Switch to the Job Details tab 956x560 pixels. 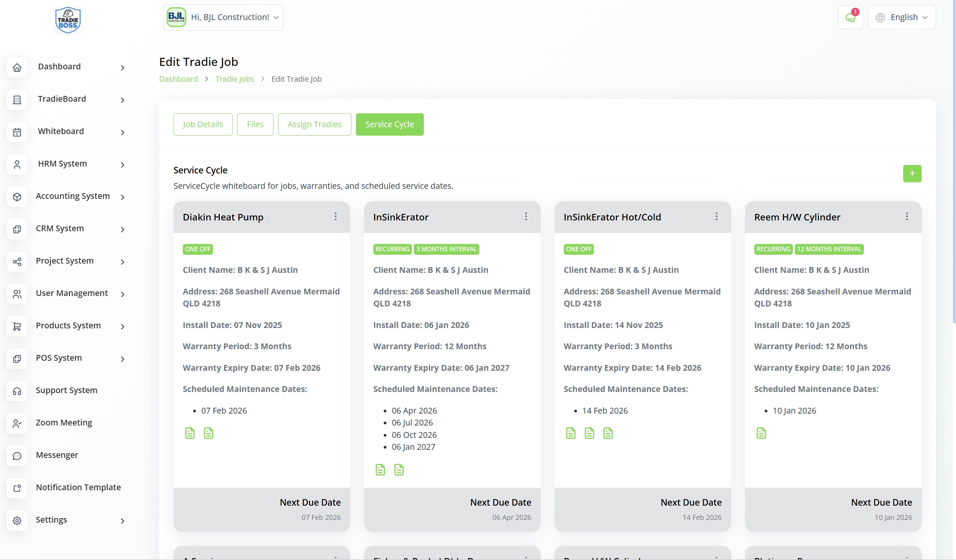[203, 124]
